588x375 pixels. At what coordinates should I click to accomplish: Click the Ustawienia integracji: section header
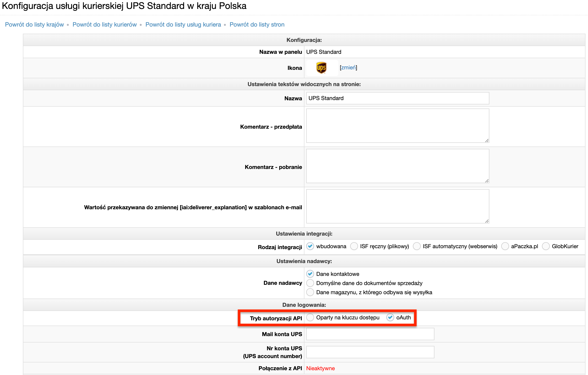coord(304,234)
